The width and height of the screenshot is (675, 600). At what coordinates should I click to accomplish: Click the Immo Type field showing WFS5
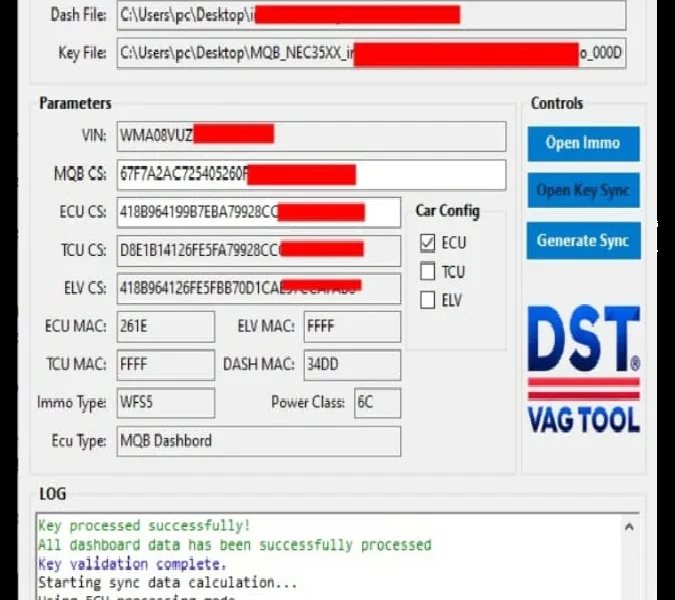[164, 403]
